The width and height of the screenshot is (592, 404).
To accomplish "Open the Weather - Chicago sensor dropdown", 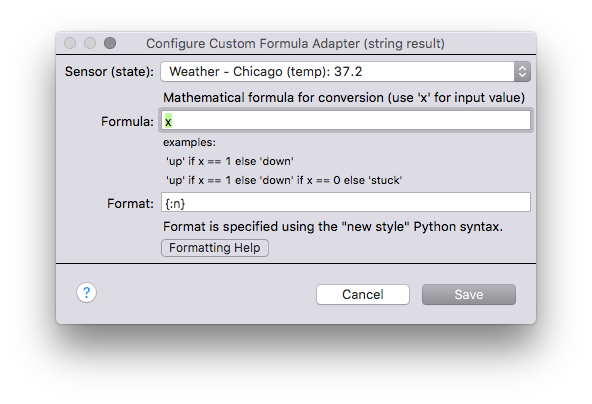I will [x=345, y=72].
